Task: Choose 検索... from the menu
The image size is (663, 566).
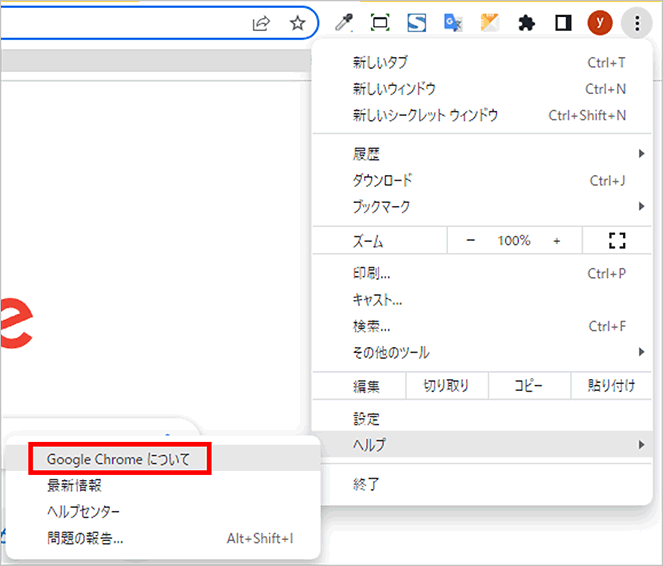Action: click(482, 326)
